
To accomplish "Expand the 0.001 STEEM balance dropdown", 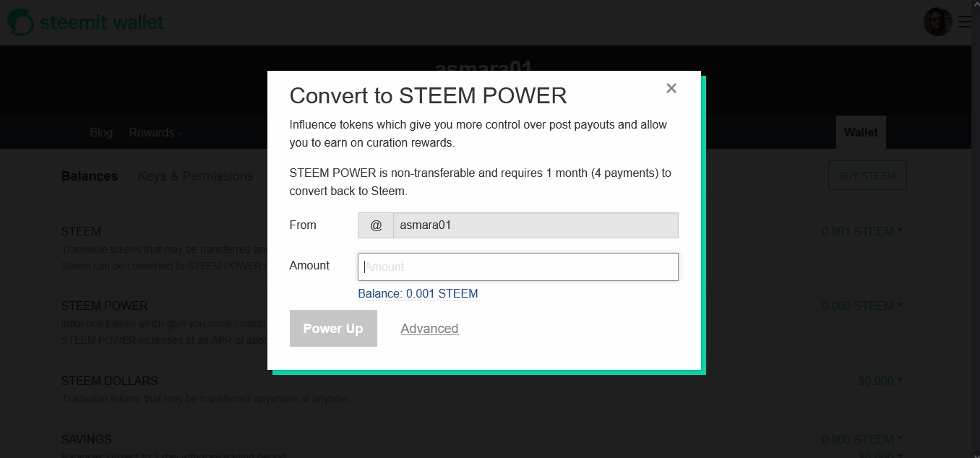I will 862,231.
